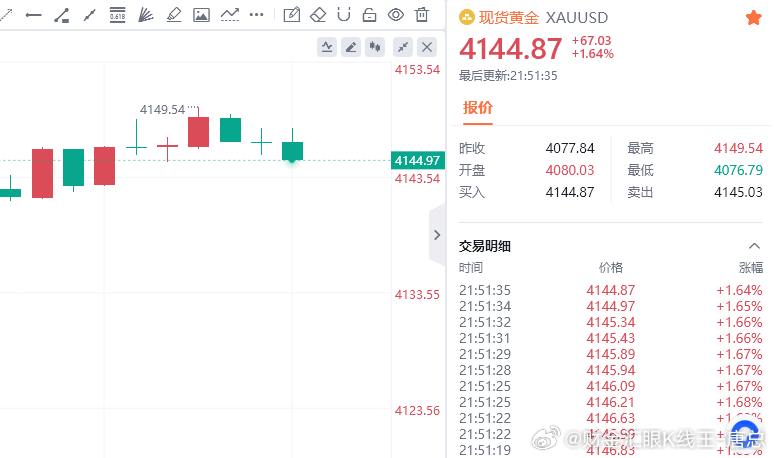Click price 4145.89 in trade list
This screenshot has height=458, width=774.
[x=611, y=354]
